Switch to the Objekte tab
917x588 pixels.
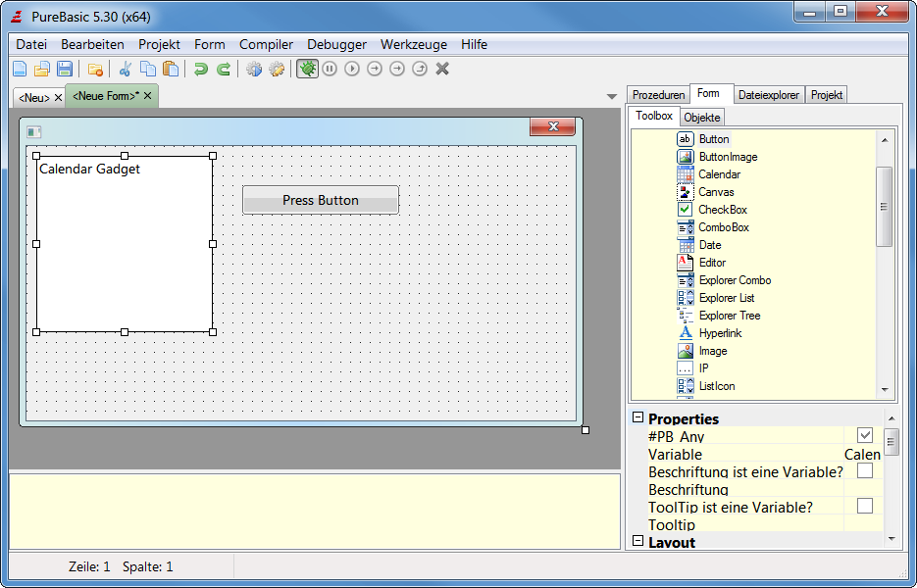click(x=702, y=118)
